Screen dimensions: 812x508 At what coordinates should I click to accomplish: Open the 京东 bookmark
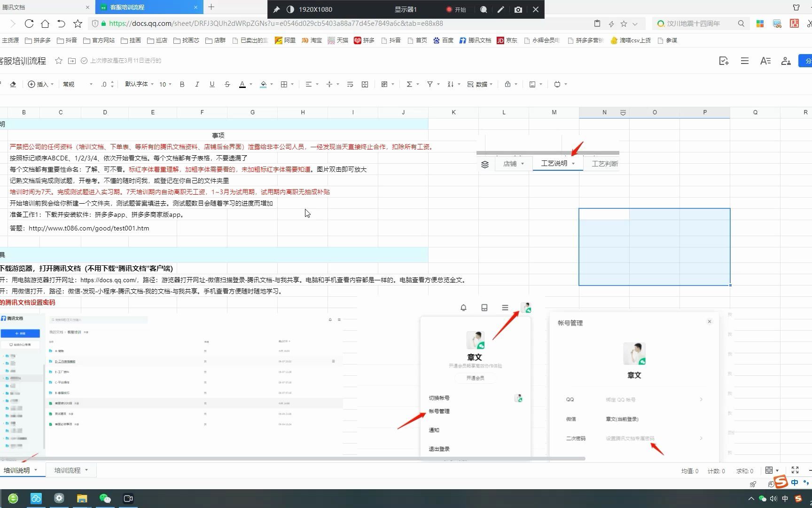[507, 40]
